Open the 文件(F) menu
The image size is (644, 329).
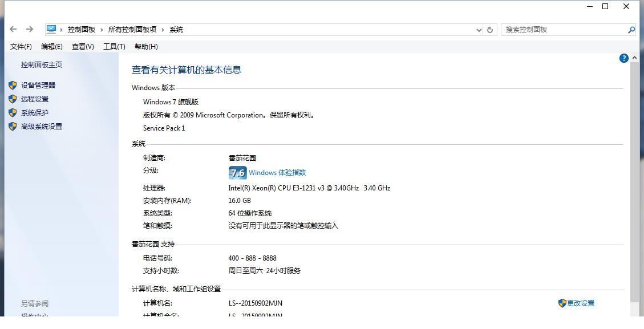coord(21,46)
